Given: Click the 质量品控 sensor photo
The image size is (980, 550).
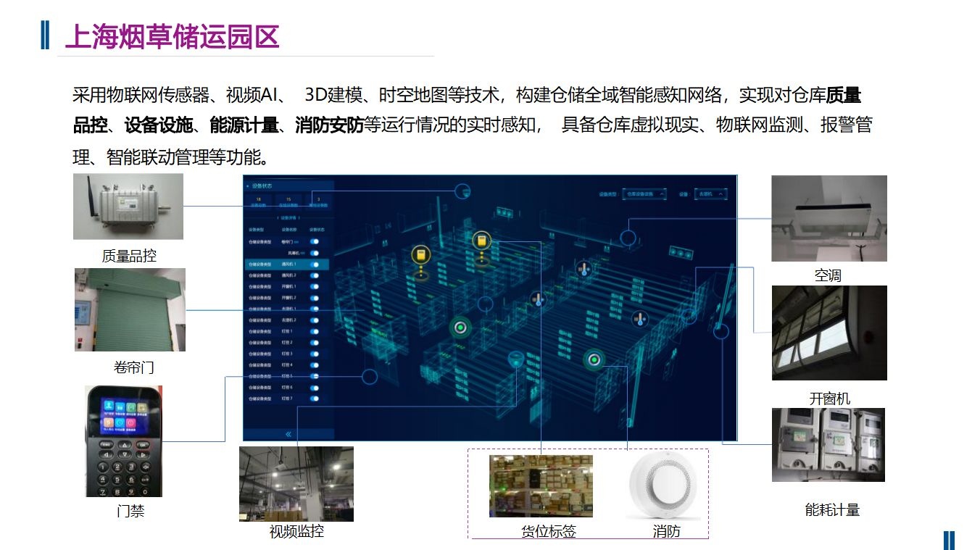Looking at the screenshot, I should pyautogui.click(x=128, y=207).
